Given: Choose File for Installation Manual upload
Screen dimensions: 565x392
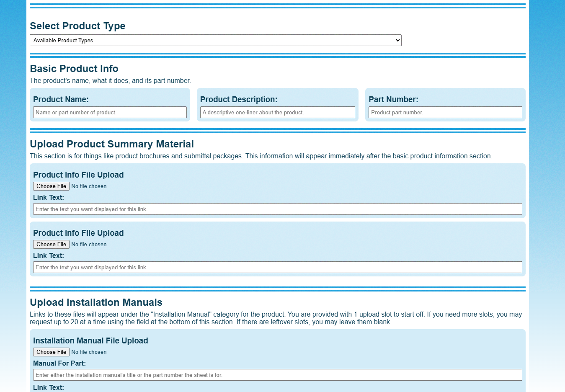Looking at the screenshot, I should [x=51, y=352].
